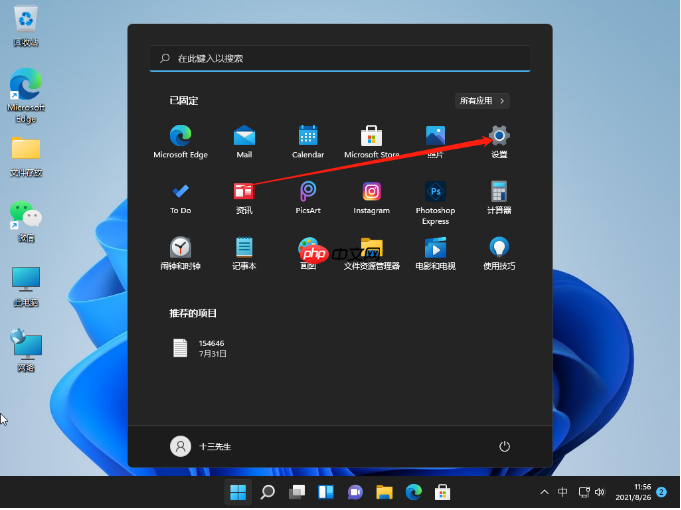Show hidden tray icons chevron
681x510 pixels.
(x=544, y=492)
